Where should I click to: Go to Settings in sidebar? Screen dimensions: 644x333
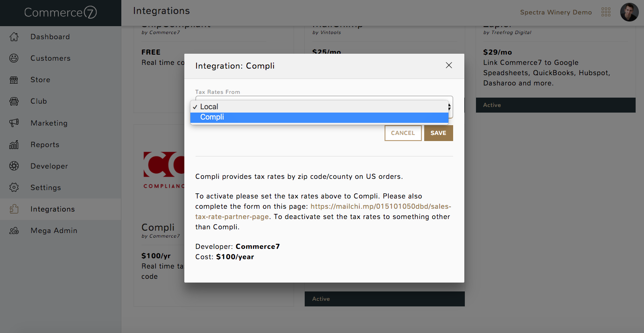[46, 188]
